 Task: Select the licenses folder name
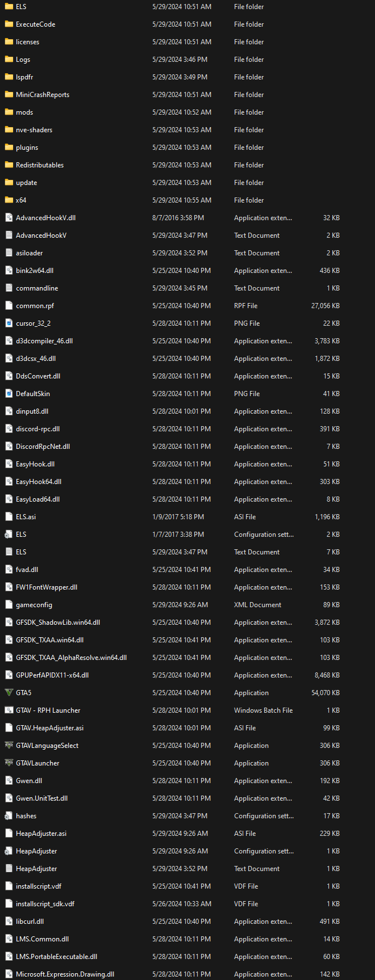(27, 42)
